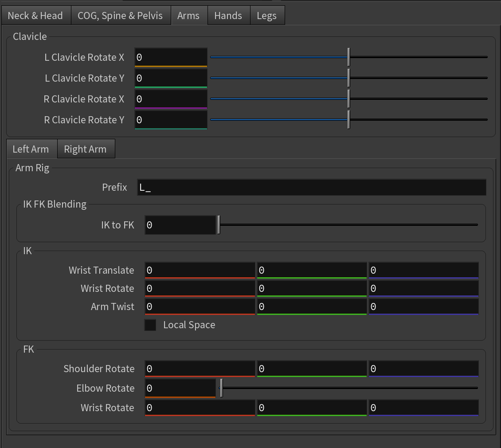This screenshot has height=448, width=501.
Task: Click the Arm Twist Z field
Action: click(x=423, y=307)
